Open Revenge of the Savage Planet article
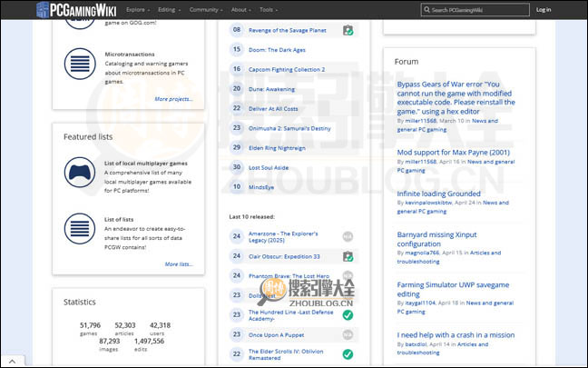Screen dimensions: 588x368 pos(288,30)
